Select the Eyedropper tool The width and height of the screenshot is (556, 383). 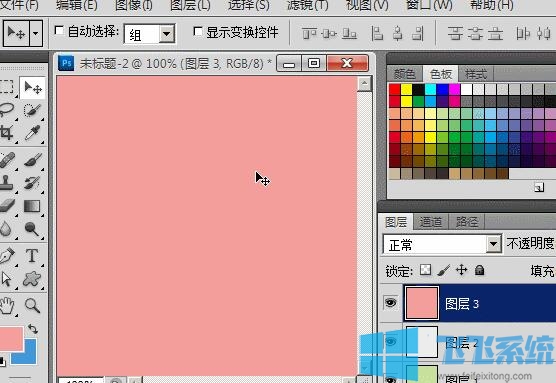tap(33, 133)
